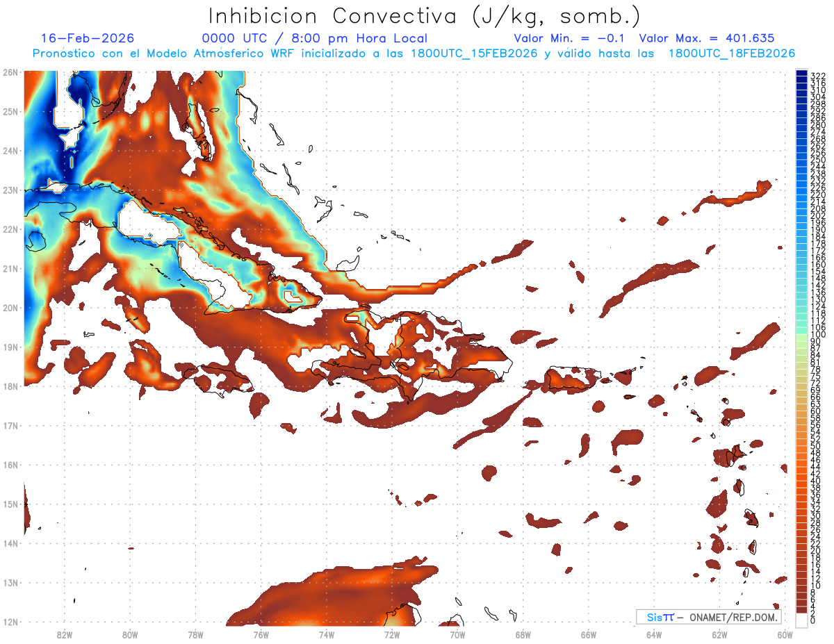Viewport: 834px width, 644px height.
Task: Click the "66W" longitude label
Action: (x=589, y=634)
